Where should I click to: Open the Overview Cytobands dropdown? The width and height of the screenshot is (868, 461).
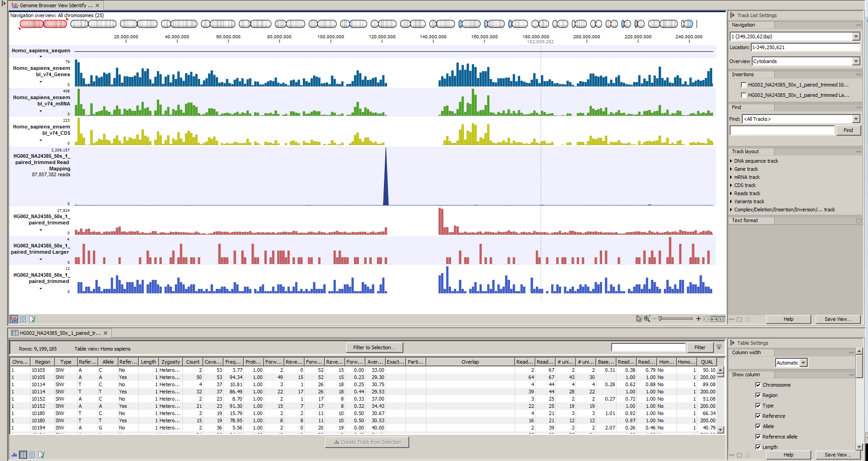[x=856, y=61]
